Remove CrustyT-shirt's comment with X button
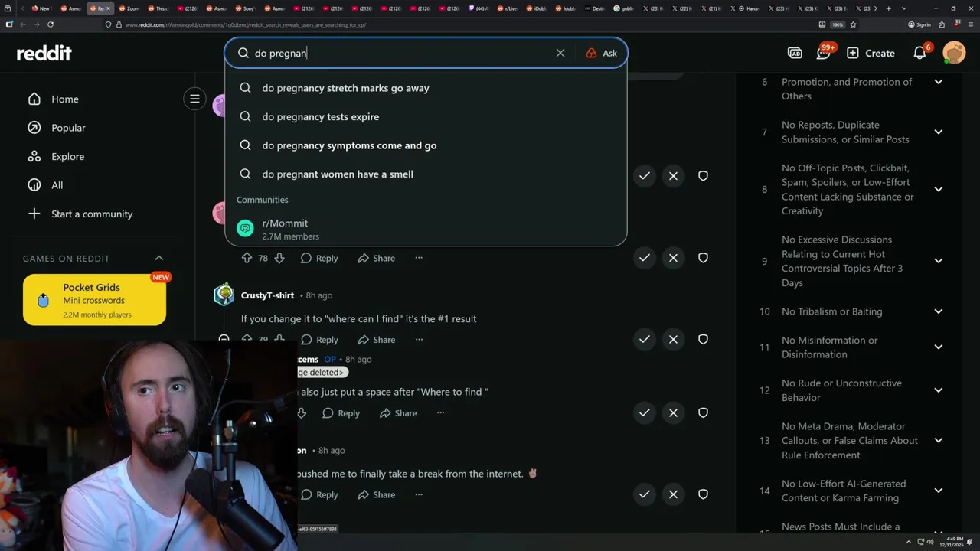This screenshot has height=551, width=980. [673, 339]
